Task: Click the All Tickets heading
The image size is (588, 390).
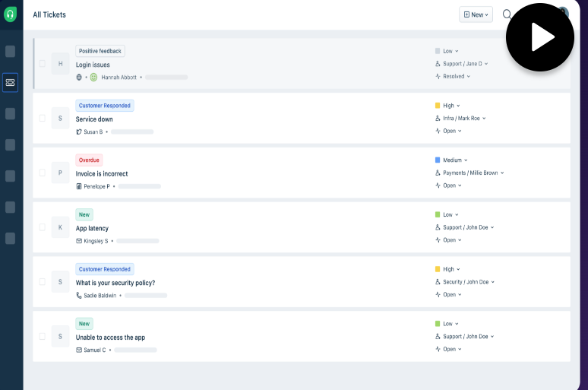Action: coord(49,14)
